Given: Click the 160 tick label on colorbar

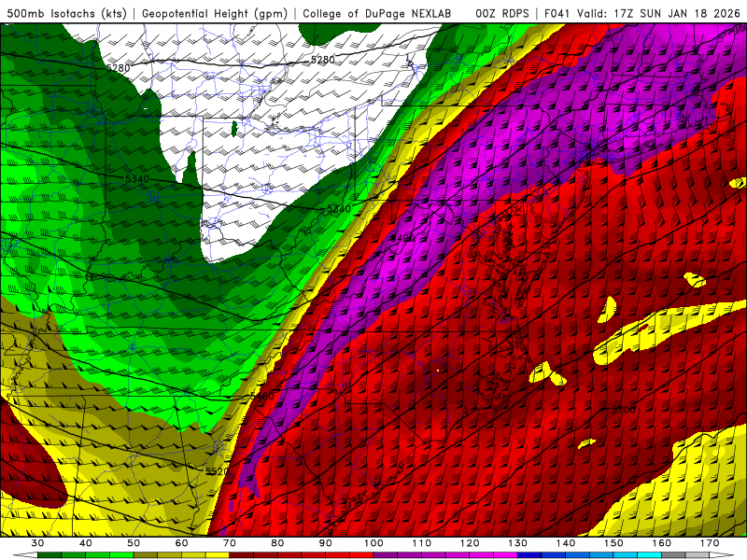Looking at the screenshot, I should pos(662,543).
